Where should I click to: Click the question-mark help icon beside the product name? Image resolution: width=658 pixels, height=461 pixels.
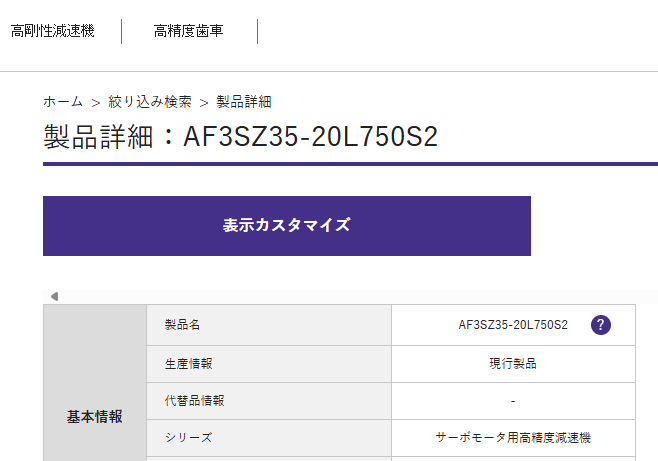[x=600, y=325]
